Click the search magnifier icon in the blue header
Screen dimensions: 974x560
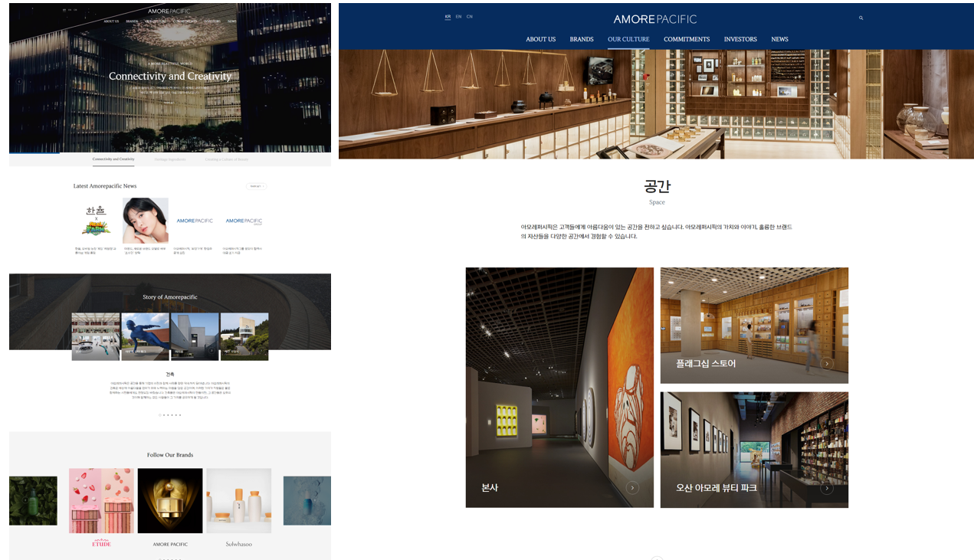[861, 18]
